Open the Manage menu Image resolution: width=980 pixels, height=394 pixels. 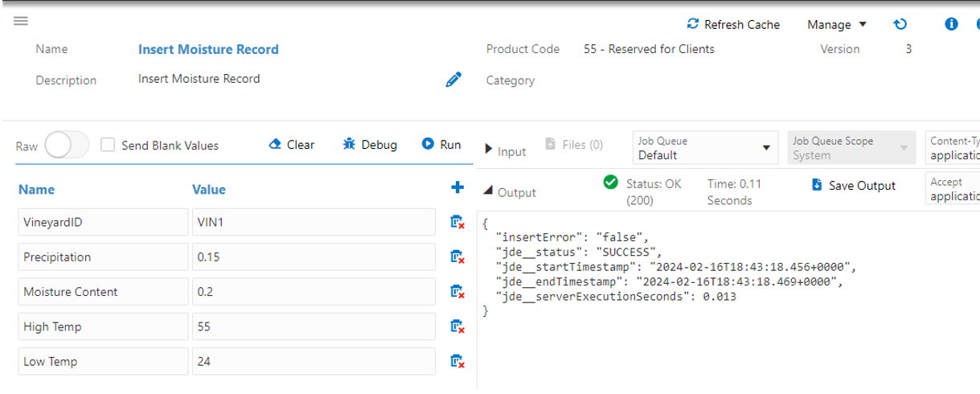837,24
